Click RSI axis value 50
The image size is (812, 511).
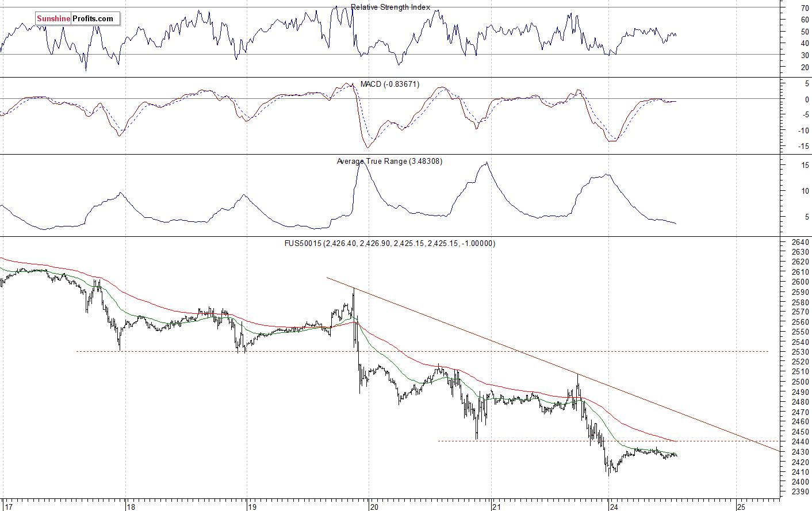pos(805,32)
